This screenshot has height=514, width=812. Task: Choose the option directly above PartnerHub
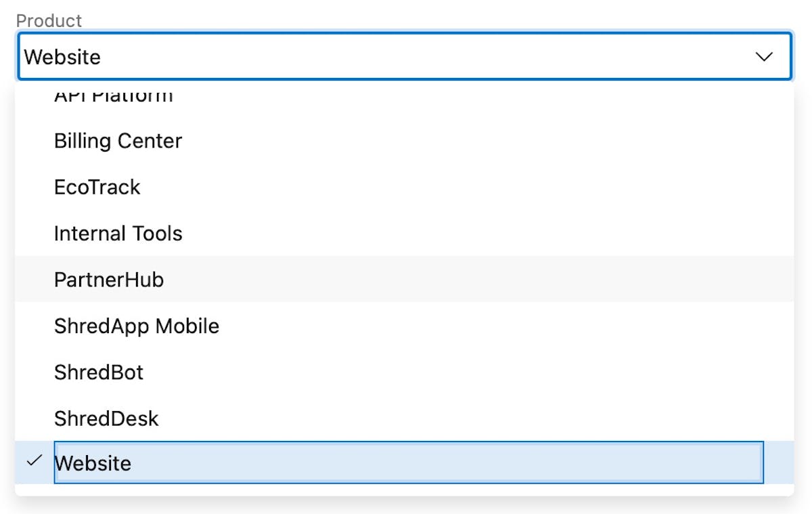point(118,234)
